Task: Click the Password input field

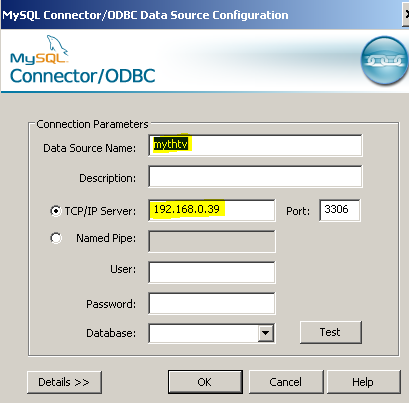Action: pos(212,303)
